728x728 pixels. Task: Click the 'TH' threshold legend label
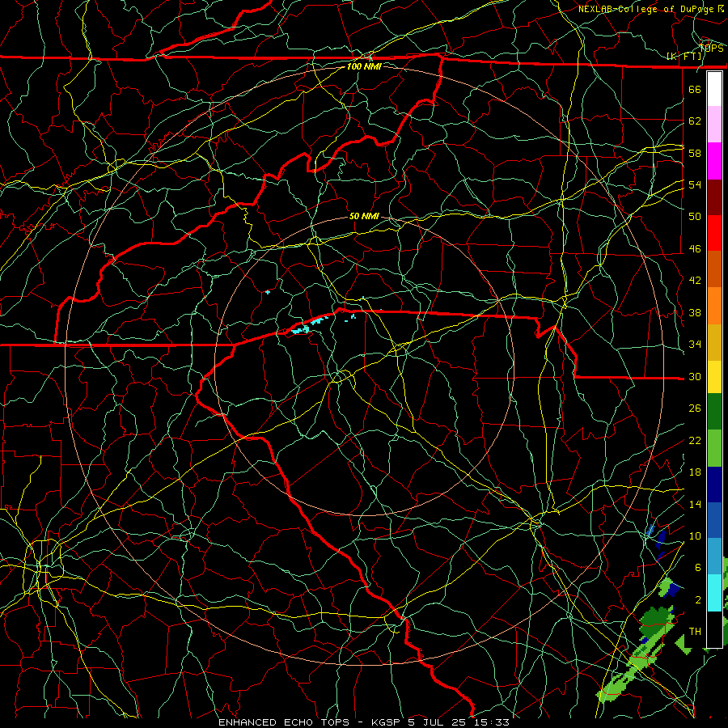[x=695, y=632]
